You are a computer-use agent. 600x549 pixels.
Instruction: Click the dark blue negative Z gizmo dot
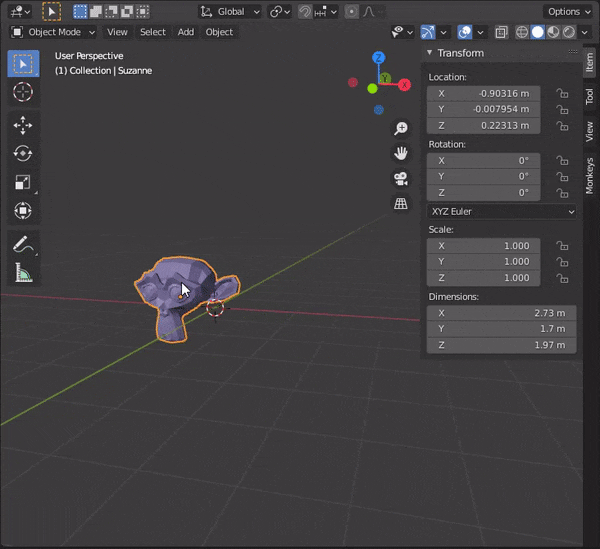point(378,110)
